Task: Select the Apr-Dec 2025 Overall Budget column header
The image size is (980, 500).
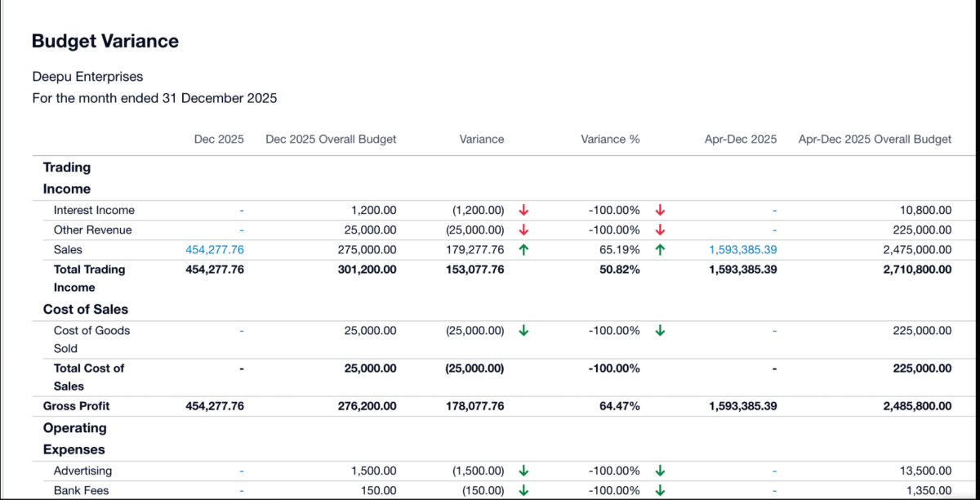Action: click(x=875, y=139)
